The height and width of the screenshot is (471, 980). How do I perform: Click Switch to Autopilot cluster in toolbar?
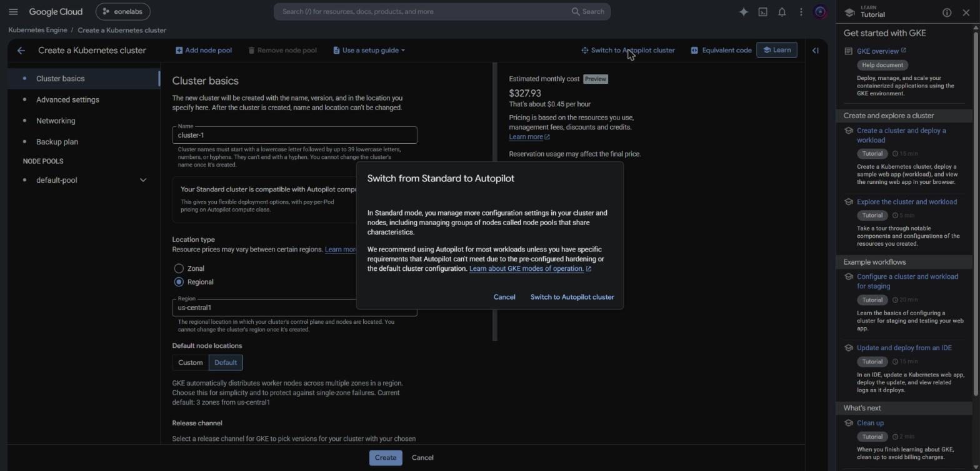(x=628, y=50)
